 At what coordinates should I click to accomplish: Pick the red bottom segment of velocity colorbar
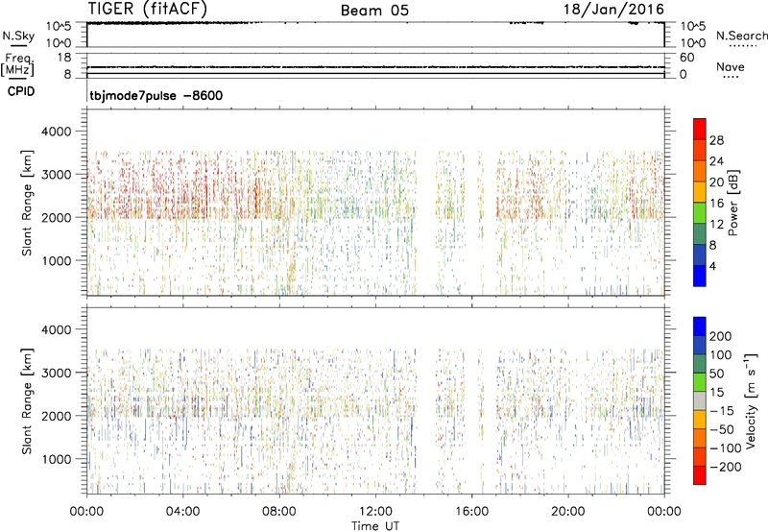pos(700,475)
